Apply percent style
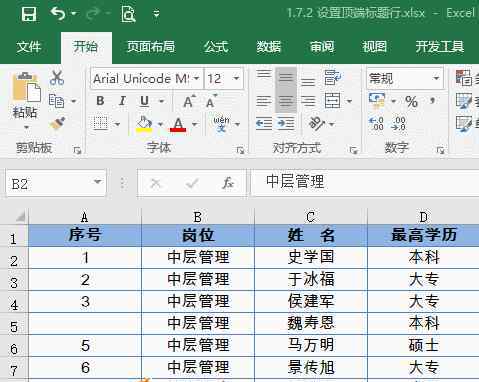The image size is (479, 382). point(412,101)
